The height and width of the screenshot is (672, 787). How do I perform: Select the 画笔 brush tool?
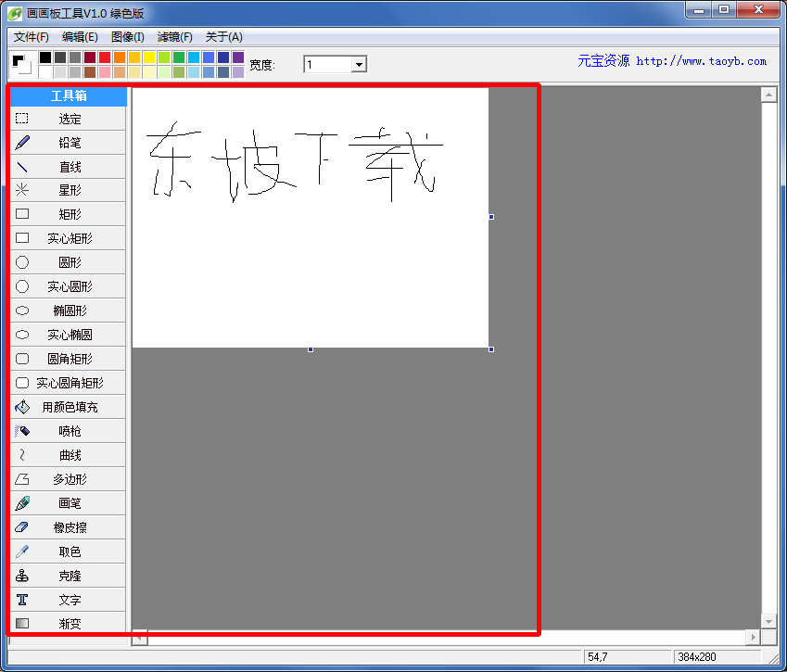(x=68, y=503)
